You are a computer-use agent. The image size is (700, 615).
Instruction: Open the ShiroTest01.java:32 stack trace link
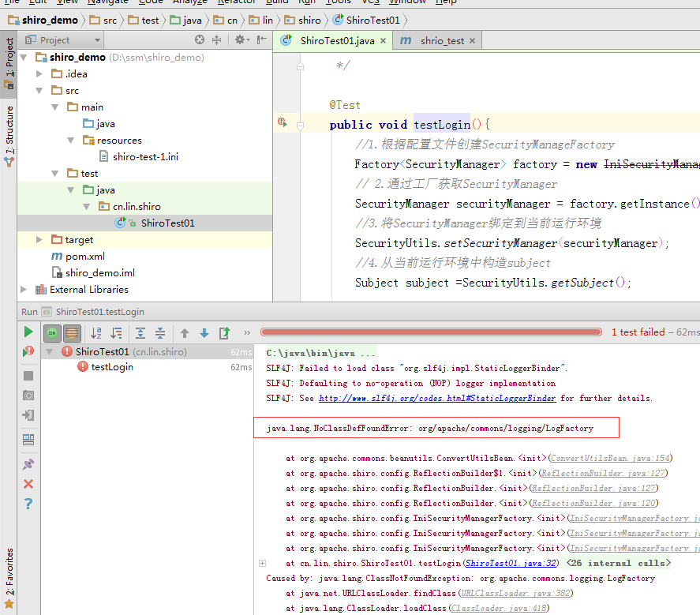[x=511, y=563]
